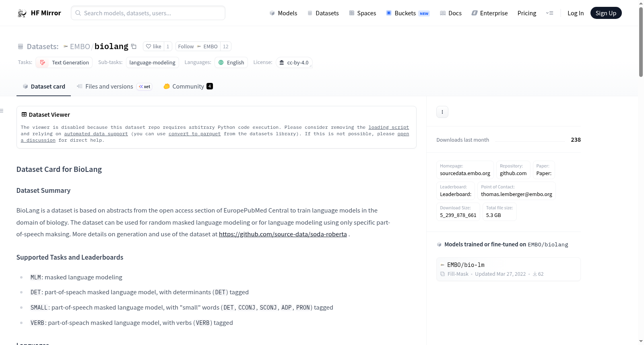
Task: Click the Log In link
Action: click(x=576, y=13)
